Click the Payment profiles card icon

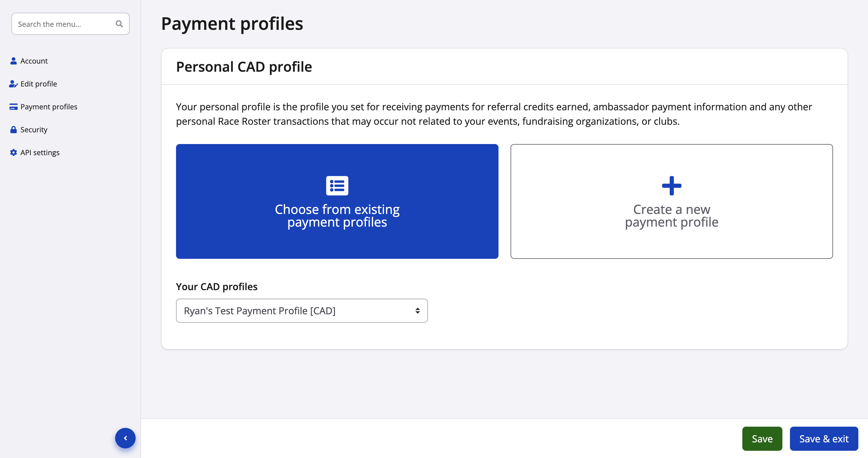14,107
